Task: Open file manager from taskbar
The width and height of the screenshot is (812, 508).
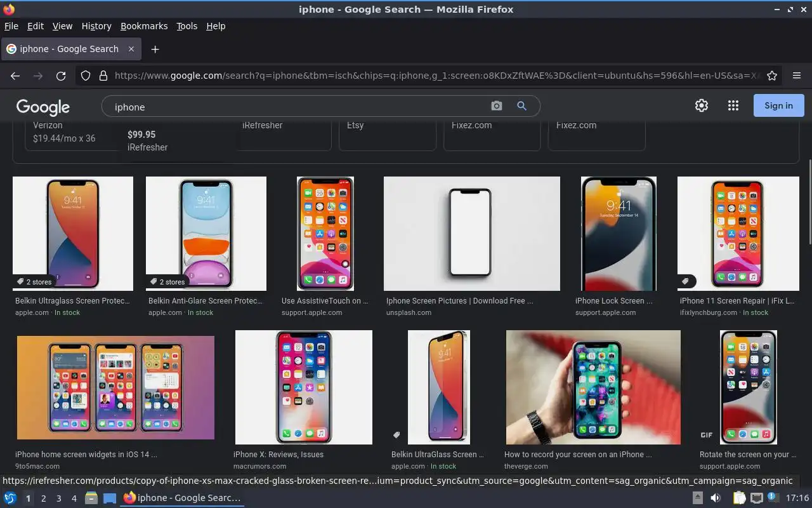Action: click(91, 498)
